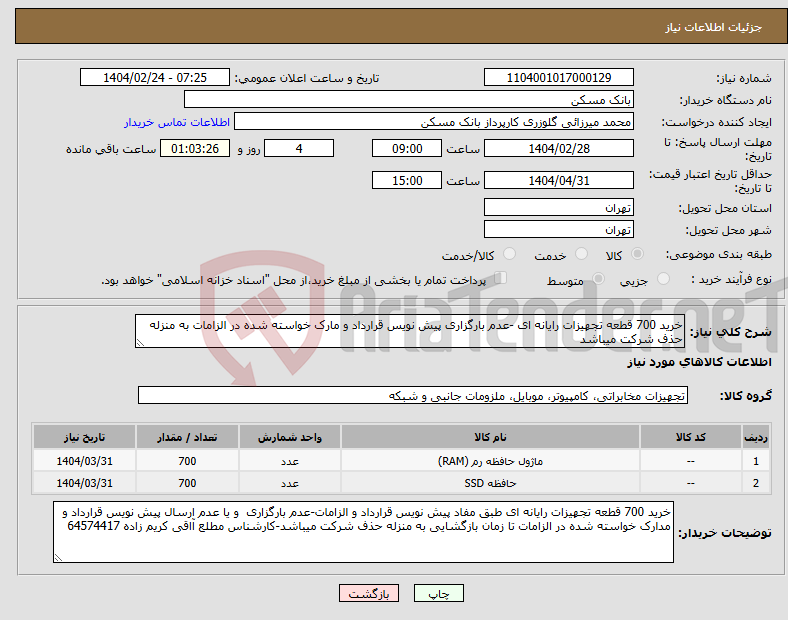Click the buyer notes text area
Viewport: 788px width, 620px height.
363,532
